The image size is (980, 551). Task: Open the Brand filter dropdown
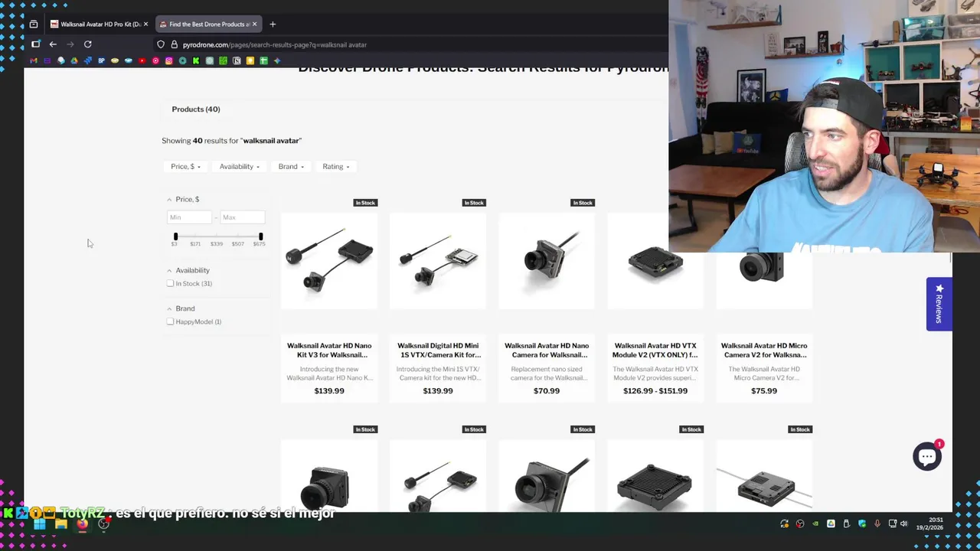coord(291,166)
